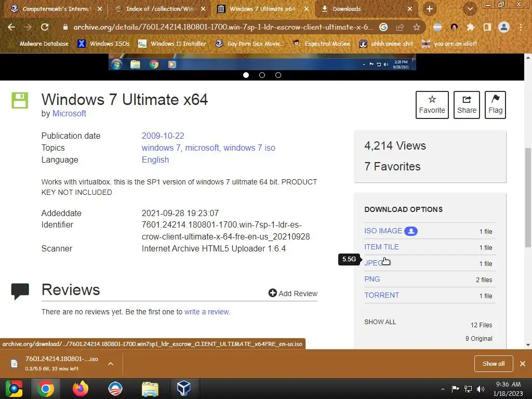Open the Windows 11 Installer bookmark

pyautogui.click(x=172, y=44)
